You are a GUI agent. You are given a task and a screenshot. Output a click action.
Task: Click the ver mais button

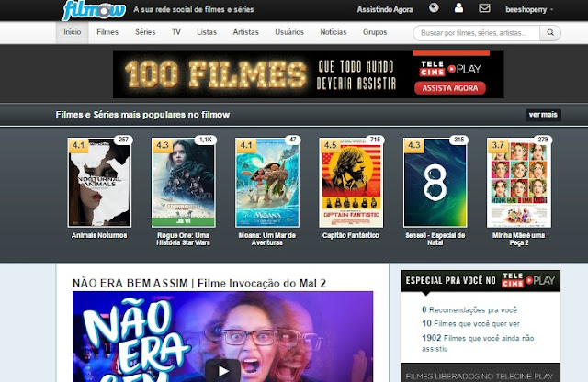point(543,115)
